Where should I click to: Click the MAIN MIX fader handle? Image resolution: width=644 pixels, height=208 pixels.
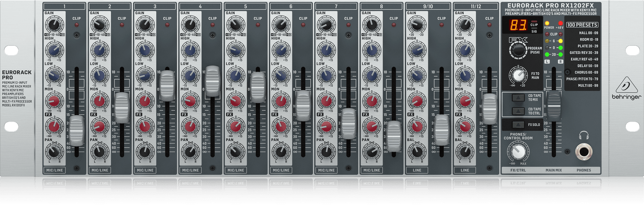554,106
